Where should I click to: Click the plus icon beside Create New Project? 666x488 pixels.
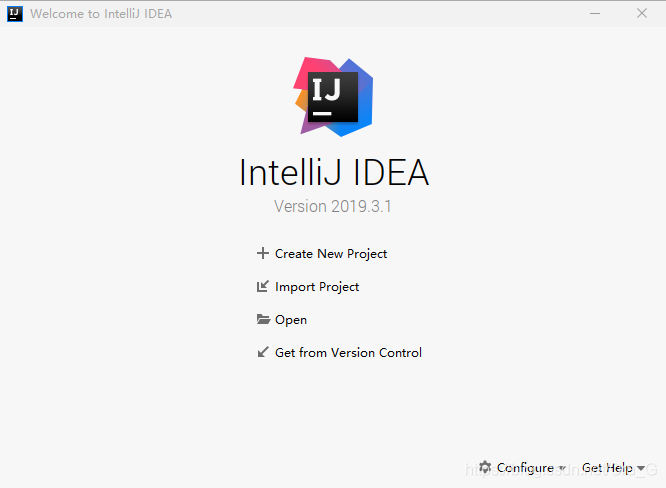(263, 253)
